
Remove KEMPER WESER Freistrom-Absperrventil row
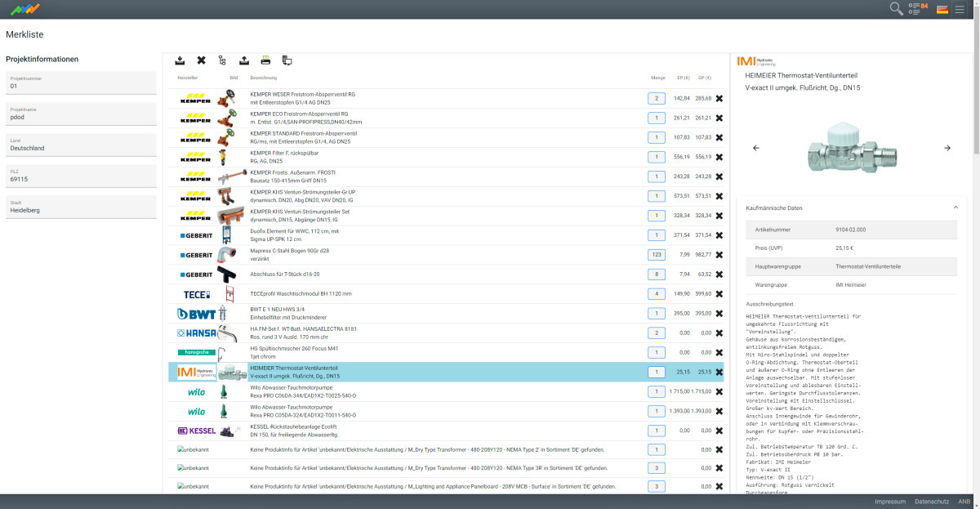pyautogui.click(x=719, y=98)
